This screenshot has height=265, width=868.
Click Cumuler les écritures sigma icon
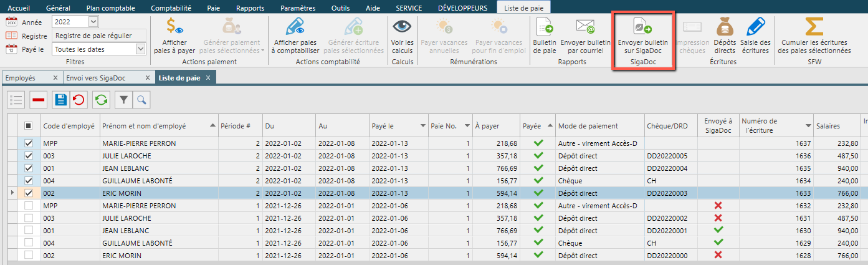coord(814,27)
